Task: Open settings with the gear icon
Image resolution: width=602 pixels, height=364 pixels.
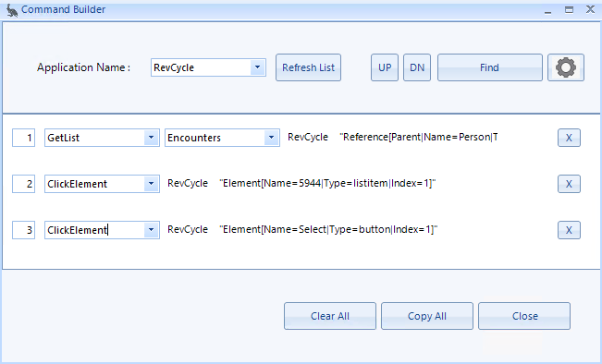Action: pyautogui.click(x=566, y=67)
